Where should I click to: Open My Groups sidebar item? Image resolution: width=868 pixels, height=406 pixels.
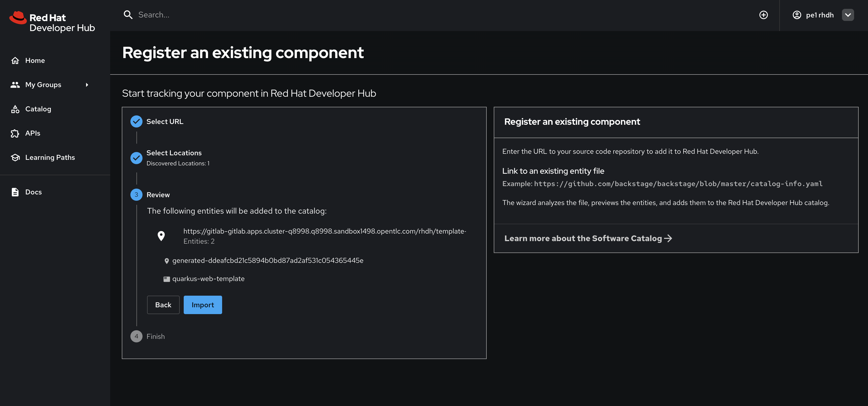(x=43, y=85)
